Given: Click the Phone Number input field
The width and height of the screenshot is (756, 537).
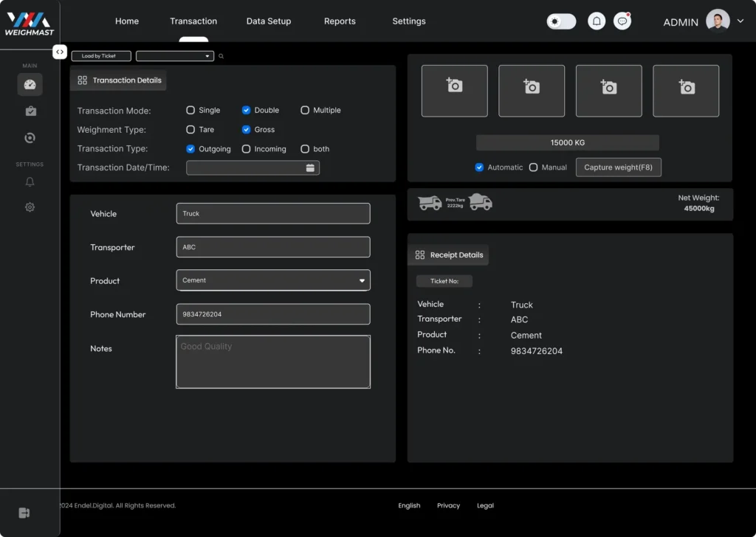Looking at the screenshot, I should coord(273,314).
